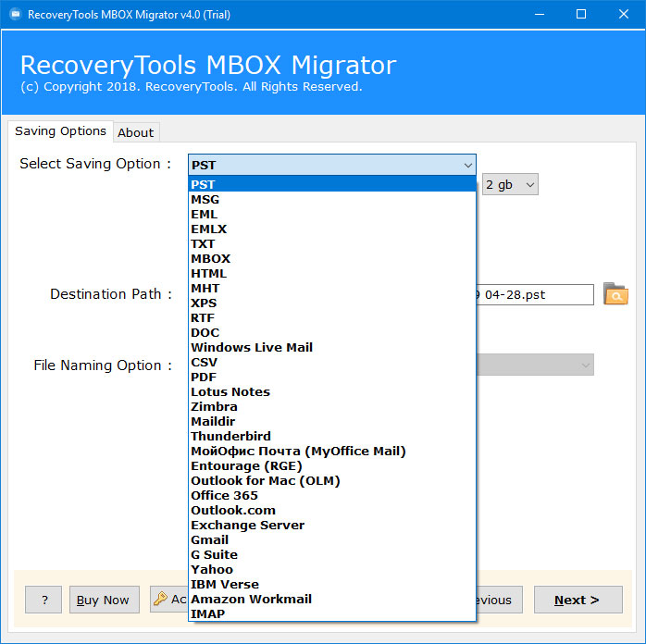This screenshot has width=646, height=644.
Task: Switch to the About tab
Action: [135, 132]
